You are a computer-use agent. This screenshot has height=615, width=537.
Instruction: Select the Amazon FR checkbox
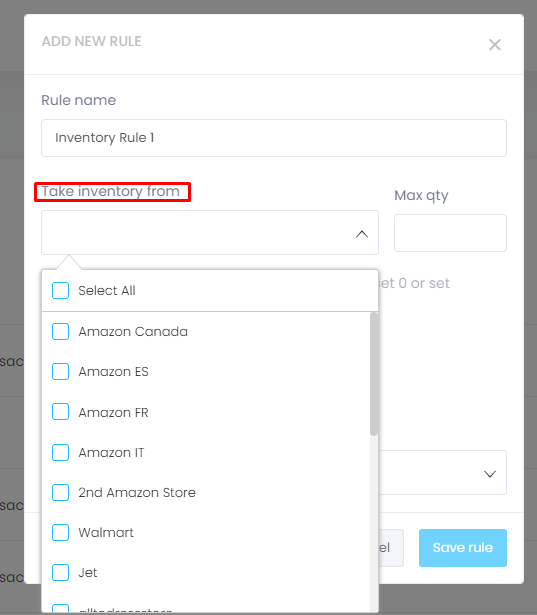(60, 412)
